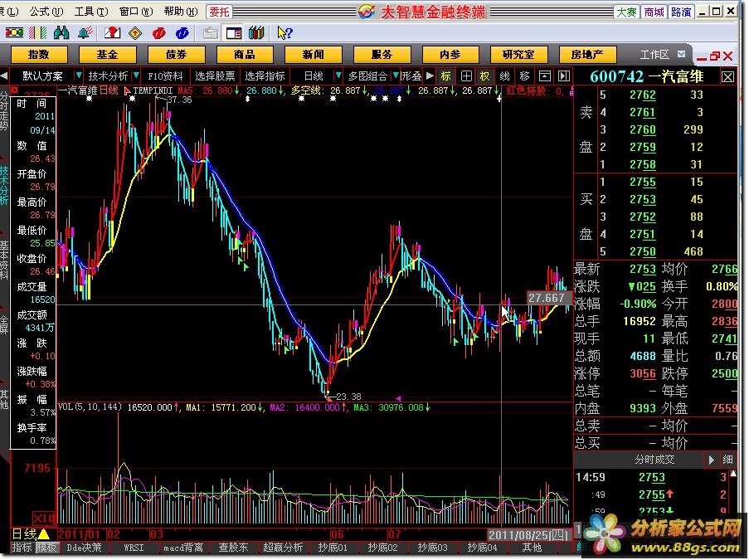This screenshot has width=749, height=560.
Task: Switch to the 抄底01 tab
Action: (333, 548)
